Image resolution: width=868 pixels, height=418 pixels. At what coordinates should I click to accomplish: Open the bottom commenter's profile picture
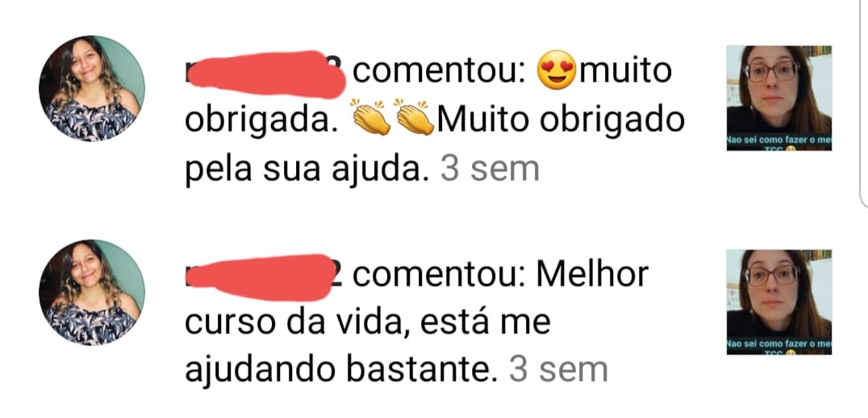point(92,292)
